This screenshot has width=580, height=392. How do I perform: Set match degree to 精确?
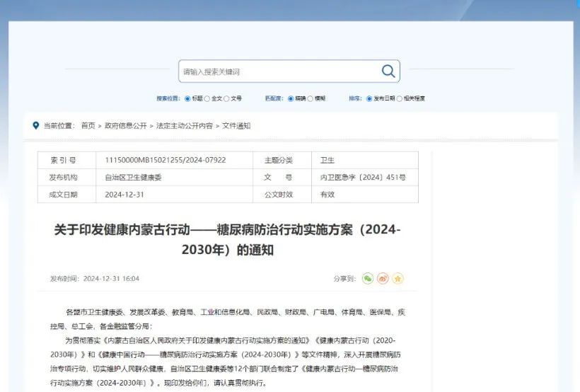click(x=291, y=98)
